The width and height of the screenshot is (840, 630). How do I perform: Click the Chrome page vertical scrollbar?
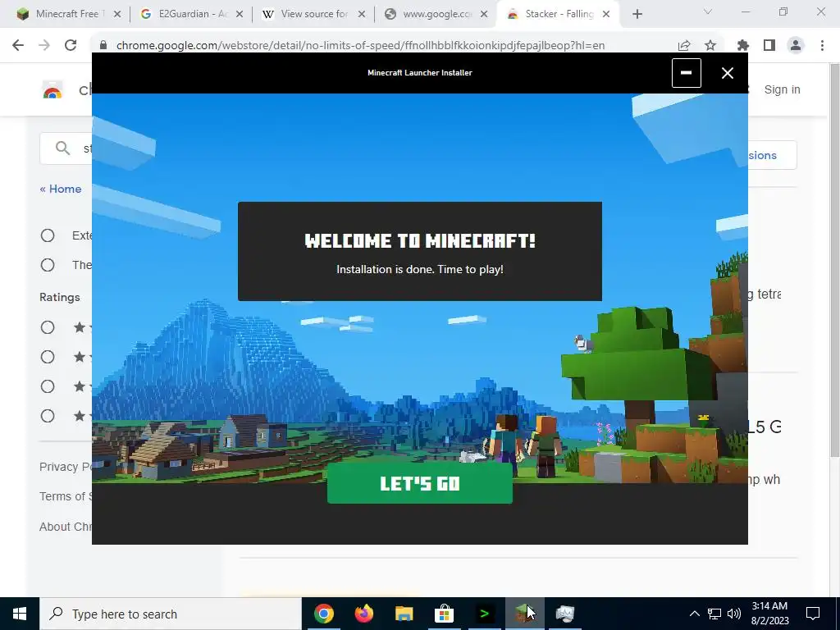[834, 259]
